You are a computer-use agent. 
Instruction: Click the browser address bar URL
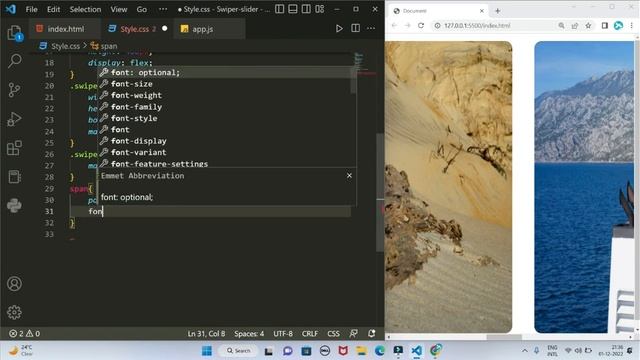(x=477, y=25)
